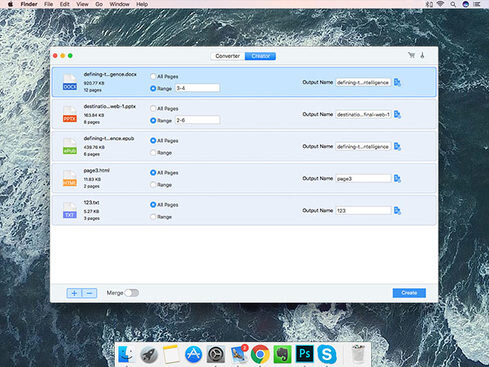Select All Pages for the epub file

point(153,140)
